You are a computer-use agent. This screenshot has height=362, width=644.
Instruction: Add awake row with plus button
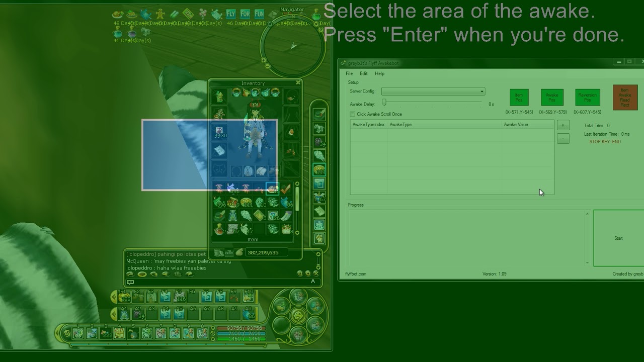[x=563, y=125]
